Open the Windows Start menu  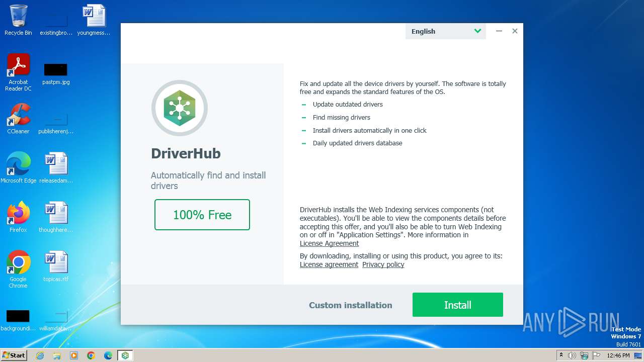click(x=14, y=355)
